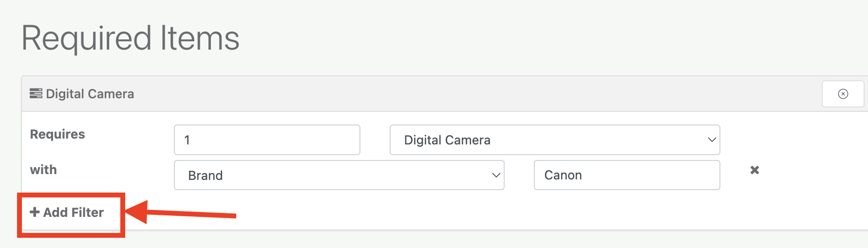Remove the Digital Camera requirement using circled X

(x=843, y=94)
